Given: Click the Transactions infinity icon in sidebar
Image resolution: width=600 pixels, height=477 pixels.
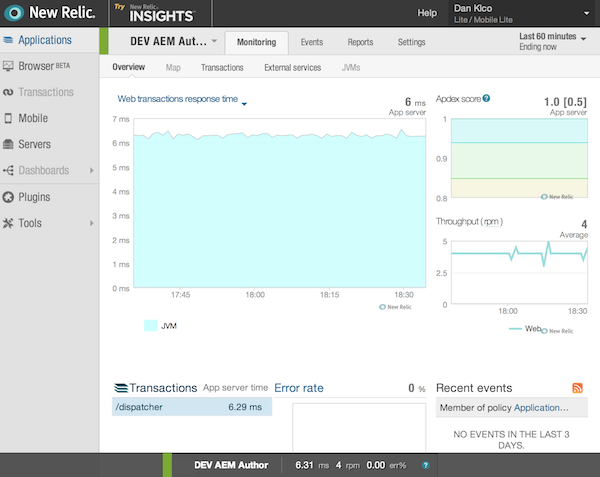Looking at the screenshot, I should pos(8,92).
